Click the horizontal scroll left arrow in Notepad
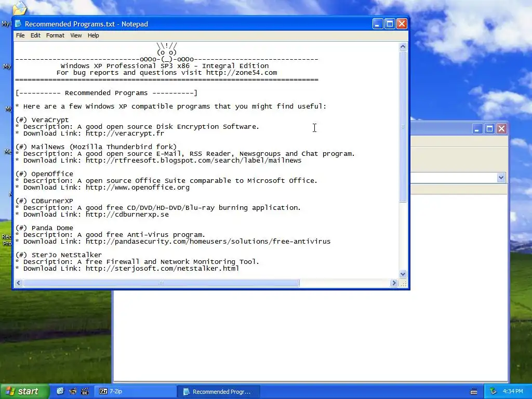 click(x=19, y=283)
